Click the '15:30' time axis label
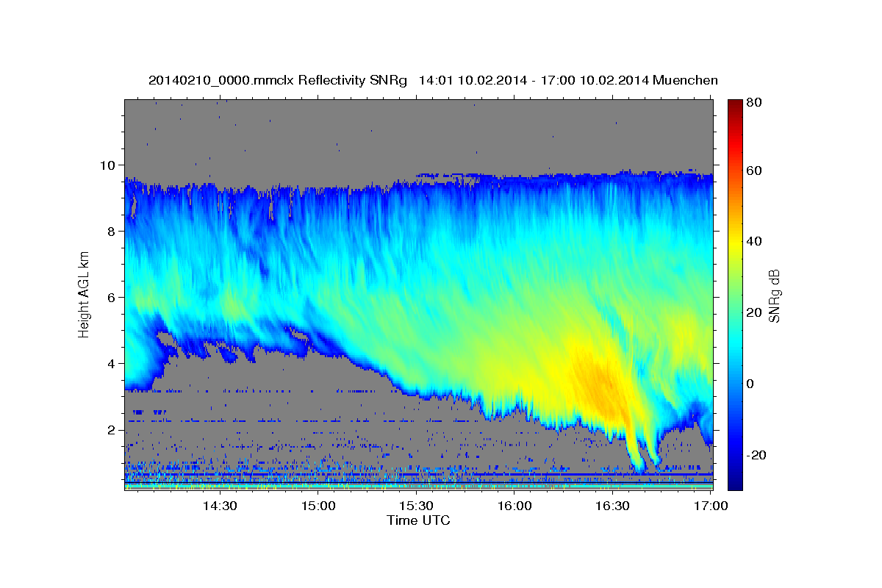The image size is (882, 588). 416,506
